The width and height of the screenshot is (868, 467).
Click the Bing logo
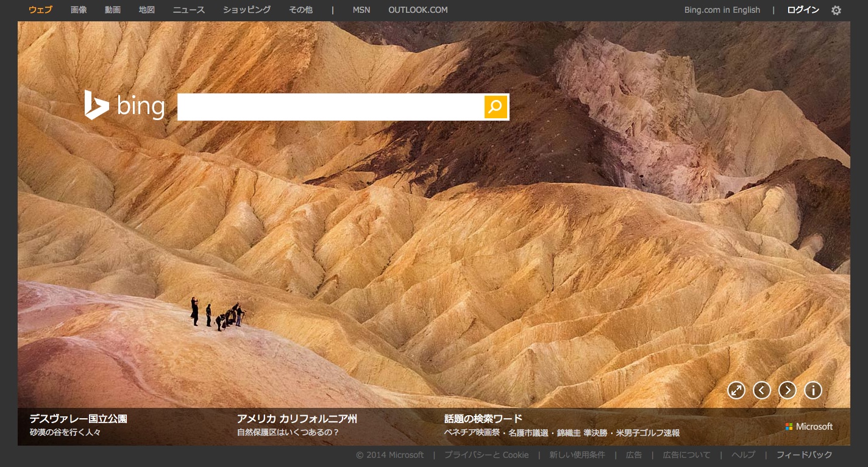tap(124, 106)
